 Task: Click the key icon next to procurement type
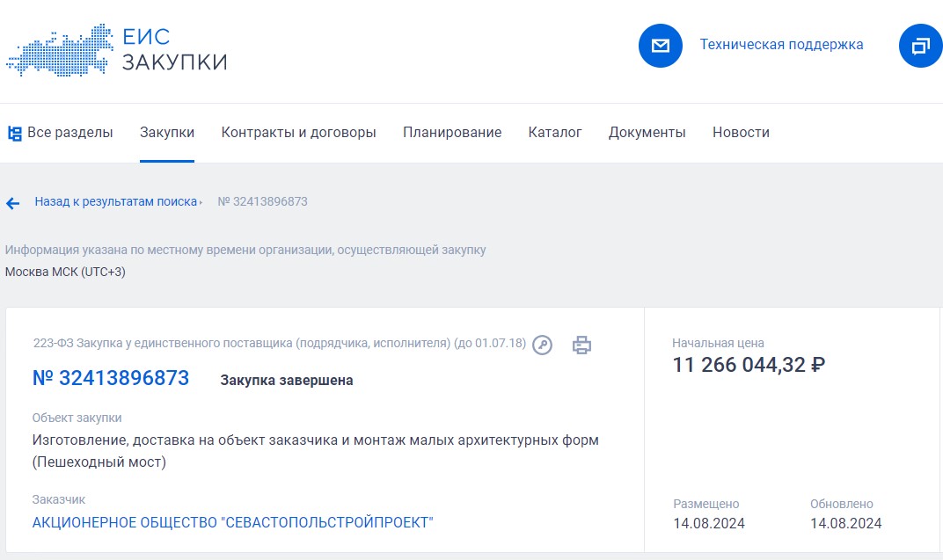(542, 345)
